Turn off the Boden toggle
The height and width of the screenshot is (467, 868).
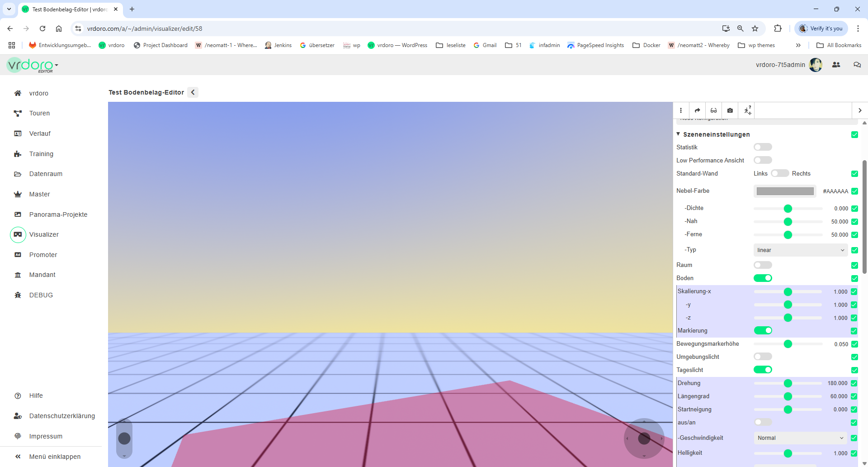click(x=763, y=278)
